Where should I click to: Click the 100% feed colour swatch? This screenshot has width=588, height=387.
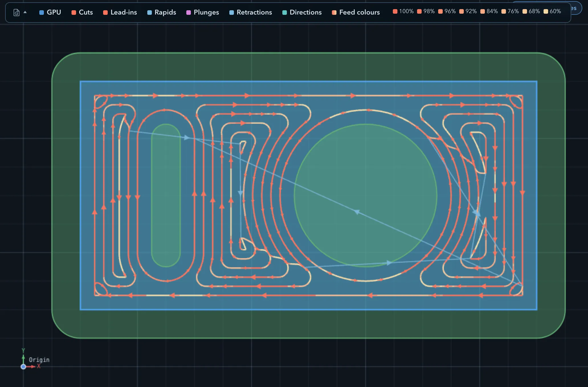click(395, 11)
